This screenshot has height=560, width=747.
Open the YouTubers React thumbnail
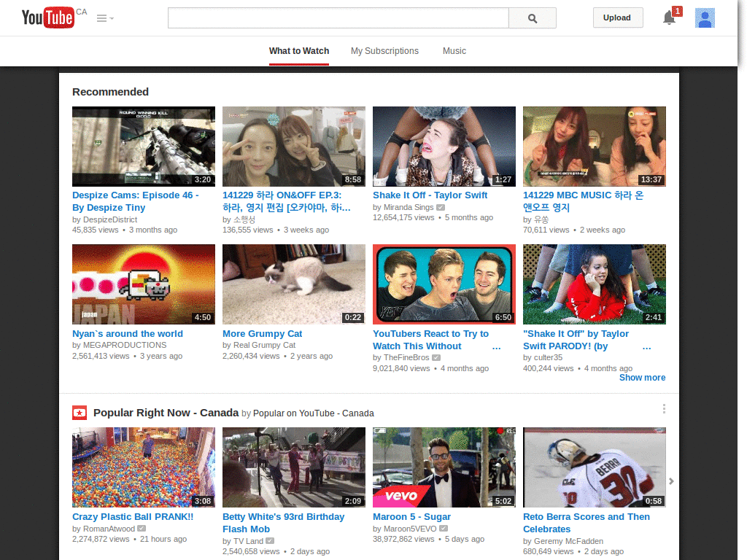click(x=444, y=284)
